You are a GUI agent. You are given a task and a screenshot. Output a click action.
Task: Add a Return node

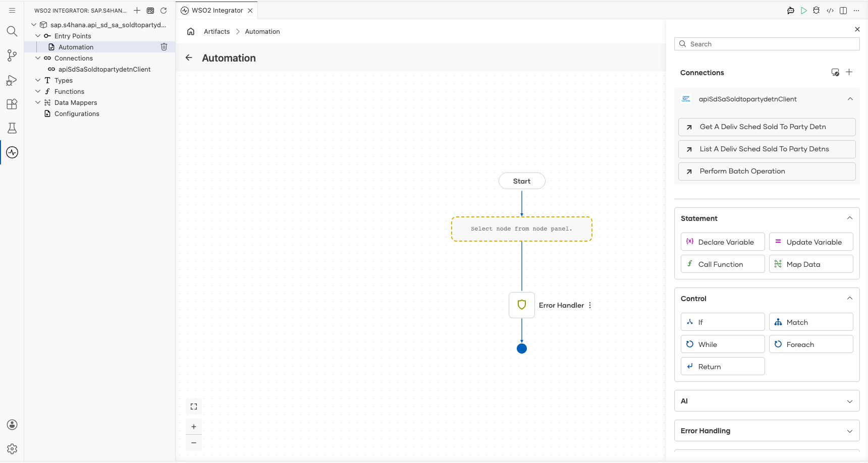[x=723, y=366]
